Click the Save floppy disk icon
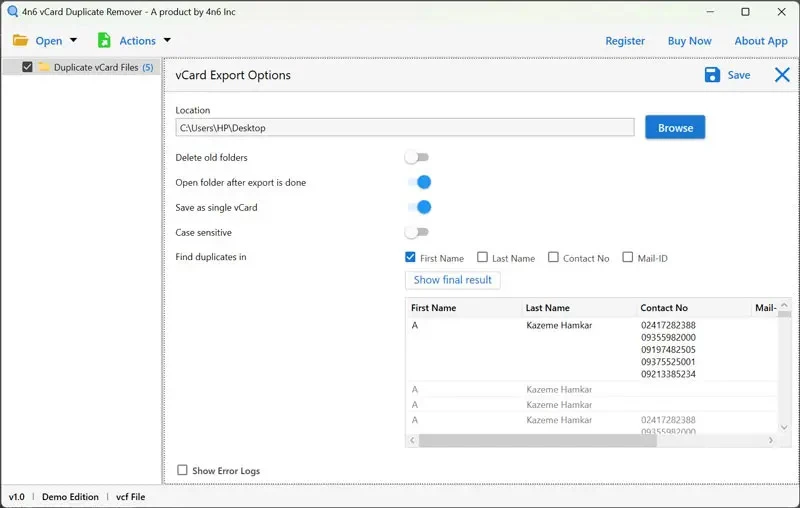This screenshot has width=800, height=508. click(x=712, y=75)
